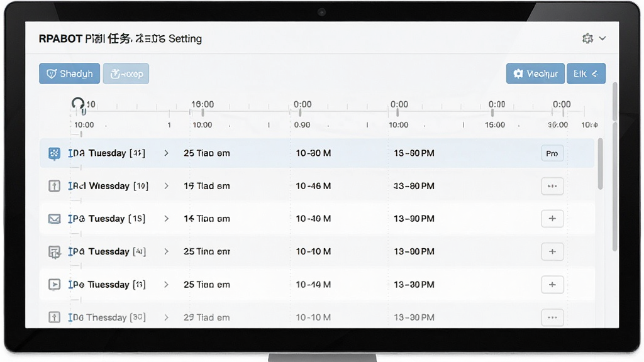Open the more options button in Thessday row
This screenshot has height=362, width=644.
[552, 317]
